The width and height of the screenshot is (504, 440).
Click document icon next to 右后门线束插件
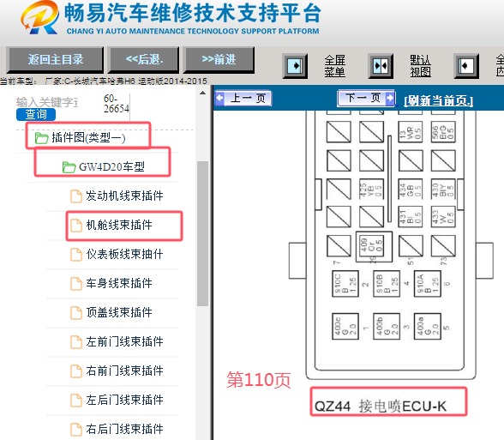75,430
